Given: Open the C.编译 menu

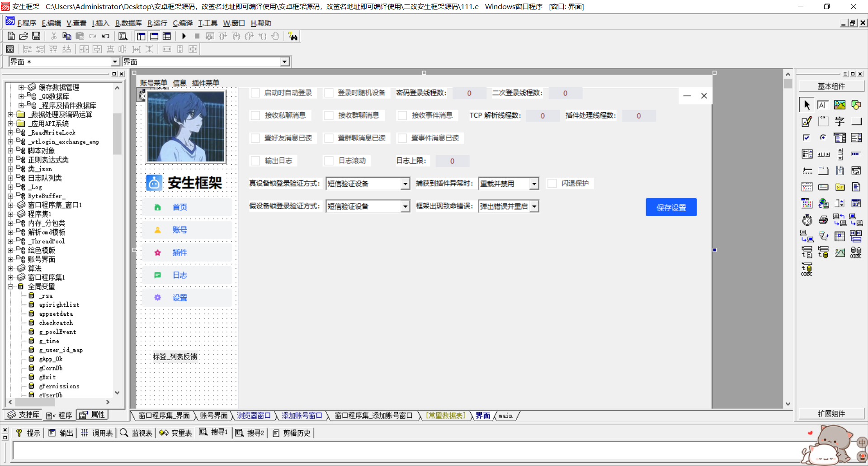Looking at the screenshot, I should (x=182, y=23).
